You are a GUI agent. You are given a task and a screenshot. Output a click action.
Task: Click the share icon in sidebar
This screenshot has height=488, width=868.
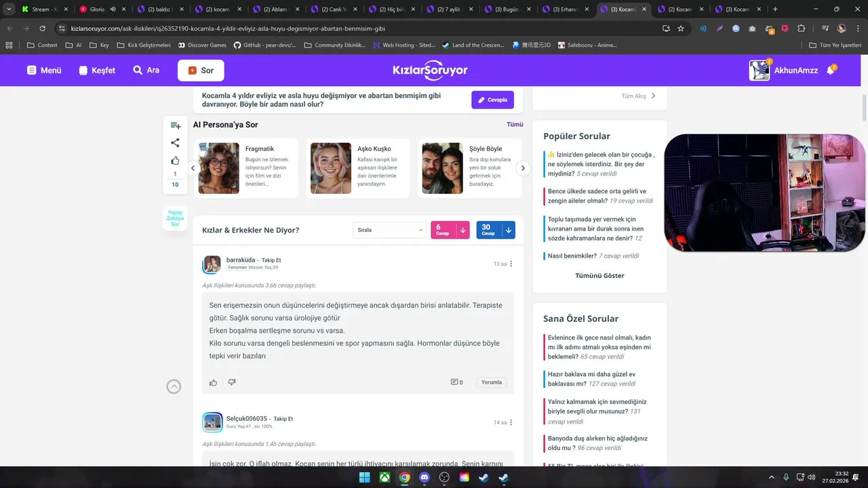coord(175,142)
